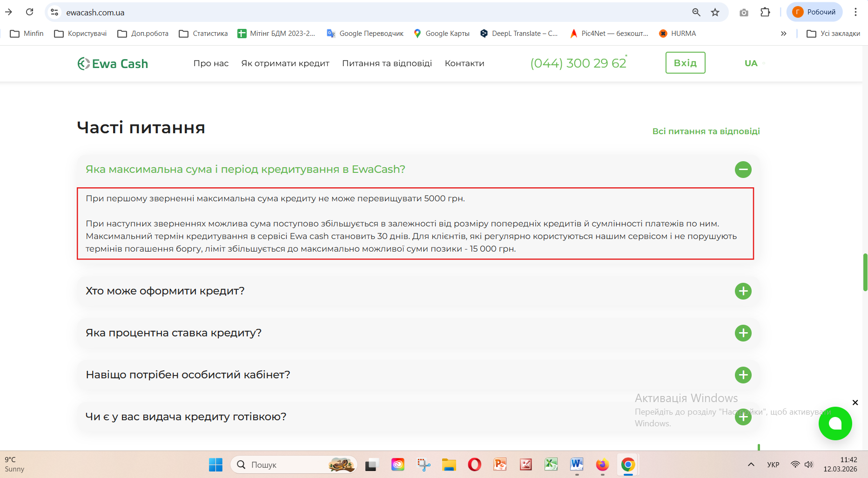This screenshot has height=478, width=868.
Task: Open File Explorer from the taskbar
Action: [x=449, y=464]
